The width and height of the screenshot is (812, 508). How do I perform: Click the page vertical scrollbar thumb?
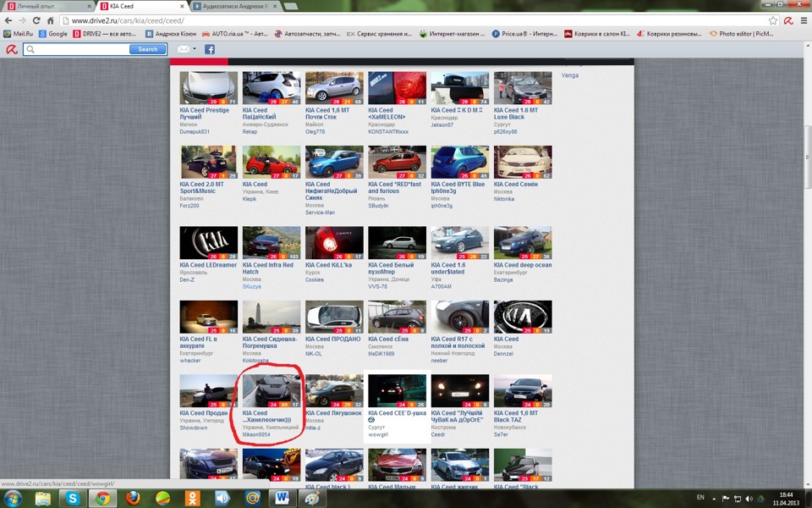(807, 157)
